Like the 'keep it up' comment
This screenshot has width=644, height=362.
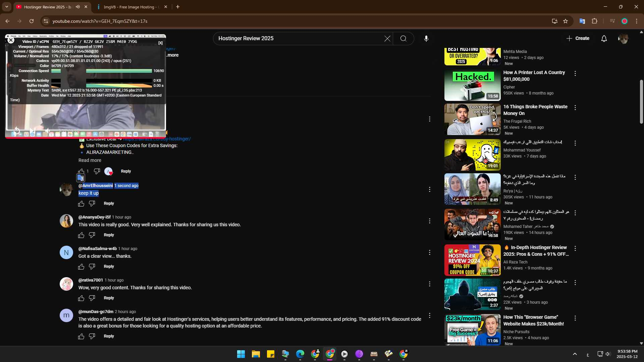81,203
